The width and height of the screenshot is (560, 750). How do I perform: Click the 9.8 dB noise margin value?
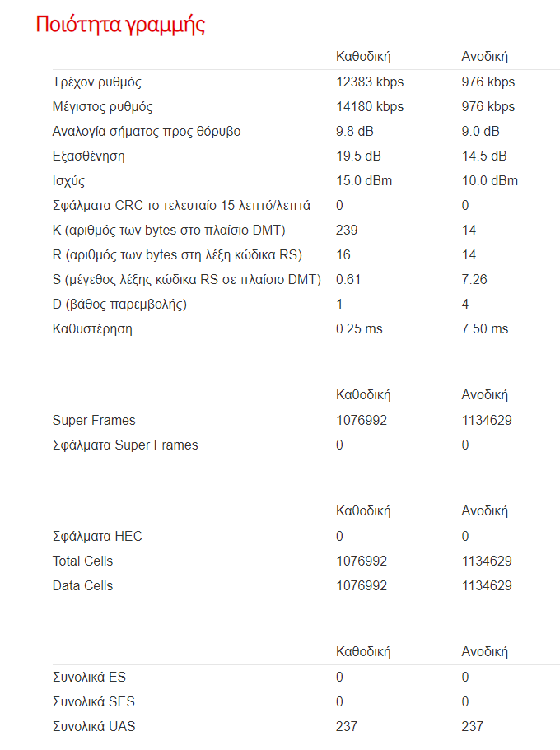355,132
